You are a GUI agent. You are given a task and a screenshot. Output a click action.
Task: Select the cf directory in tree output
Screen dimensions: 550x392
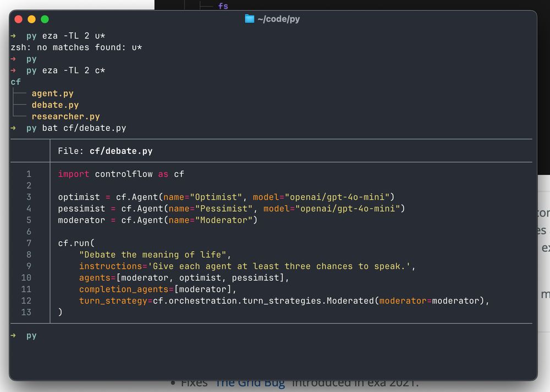click(16, 82)
